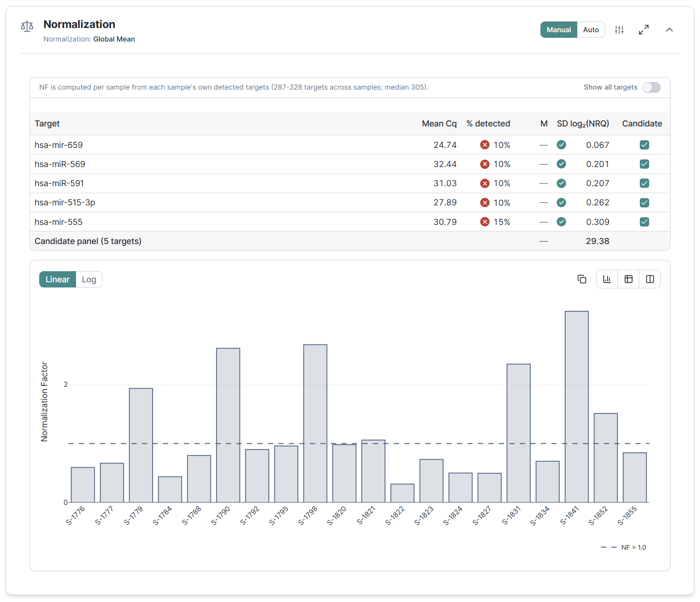This screenshot has height=602, width=700.
Task: Click red X detection icon for hsa-miR-569
Action: point(485,164)
